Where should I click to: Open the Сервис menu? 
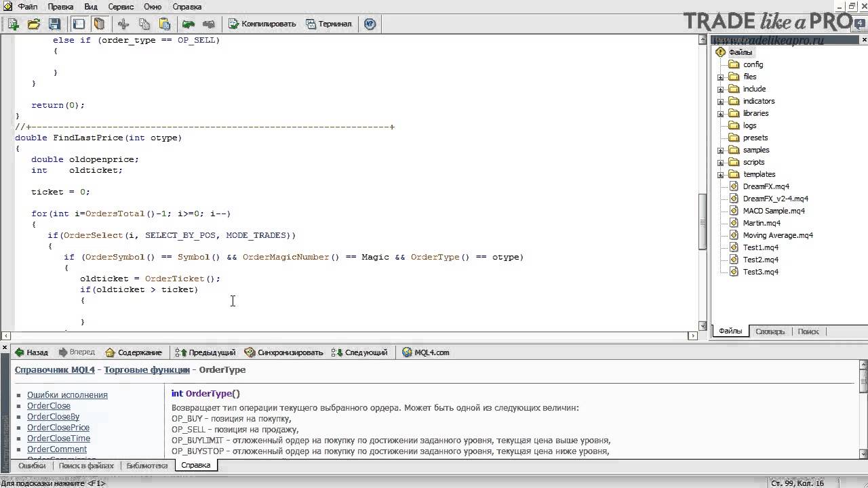pyautogui.click(x=121, y=6)
